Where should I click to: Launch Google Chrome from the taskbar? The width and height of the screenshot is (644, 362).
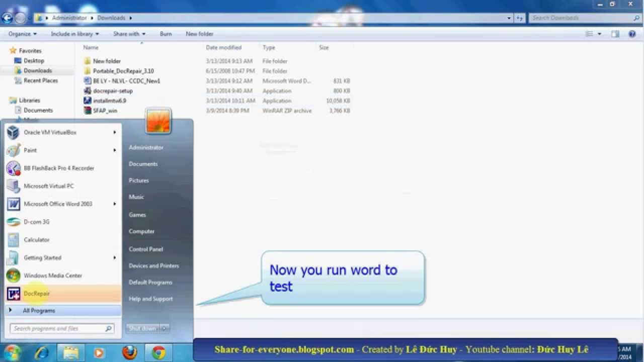[x=158, y=353]
